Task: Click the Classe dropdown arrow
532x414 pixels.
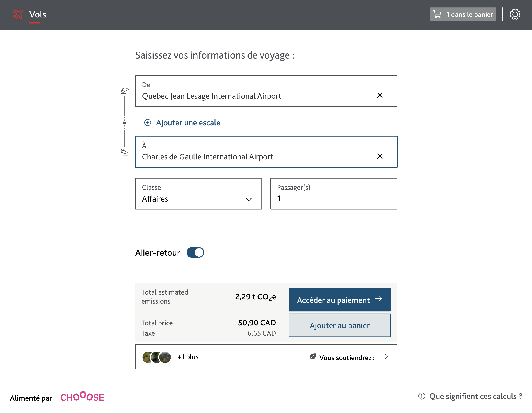Action: [249, 199]
